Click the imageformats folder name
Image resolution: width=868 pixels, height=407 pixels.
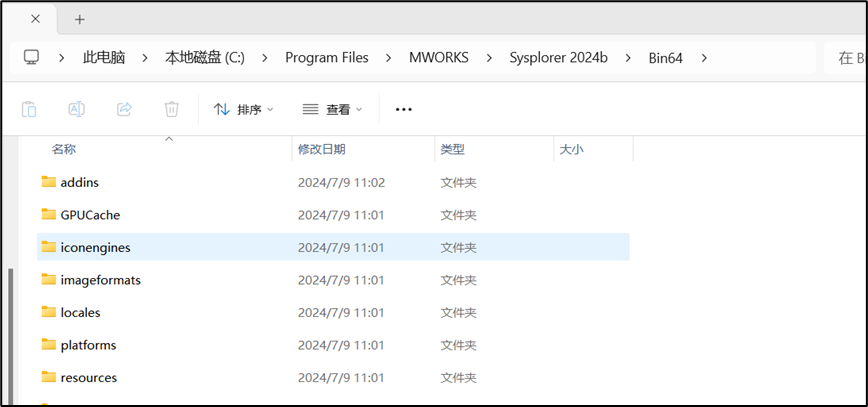click(x=101, y=280)
